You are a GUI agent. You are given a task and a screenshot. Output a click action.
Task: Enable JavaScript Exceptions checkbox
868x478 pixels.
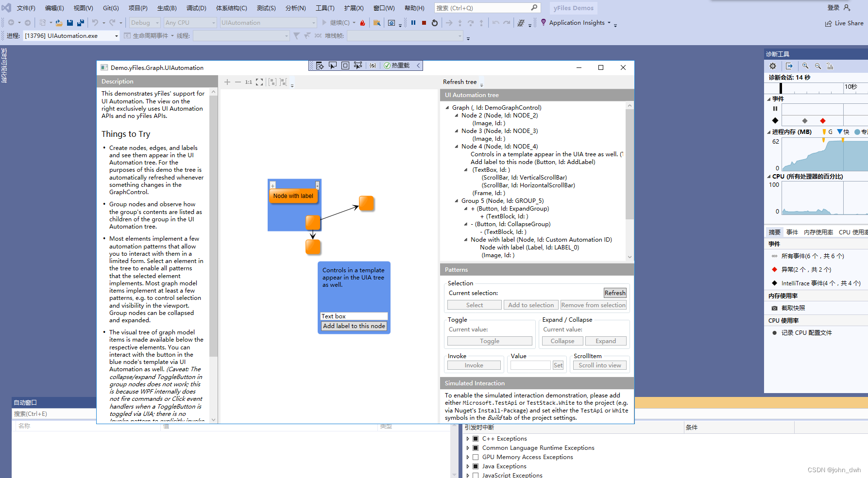(476, 476)
